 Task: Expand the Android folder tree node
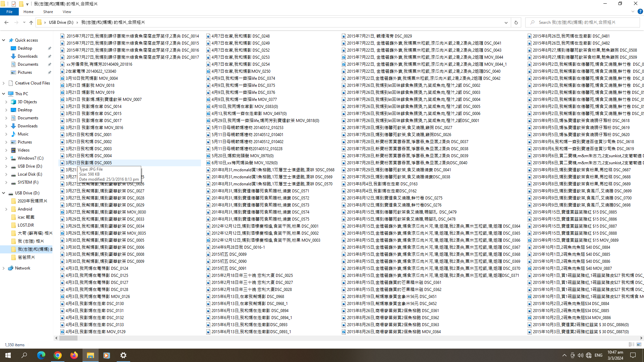(6, 209)
